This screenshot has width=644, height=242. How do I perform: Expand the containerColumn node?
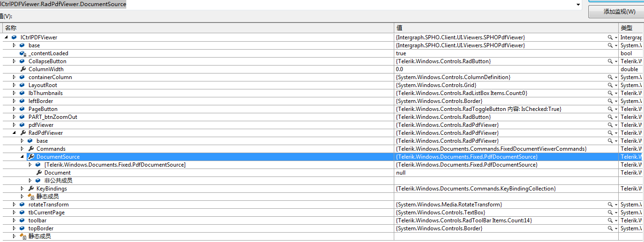click(14, 77)
